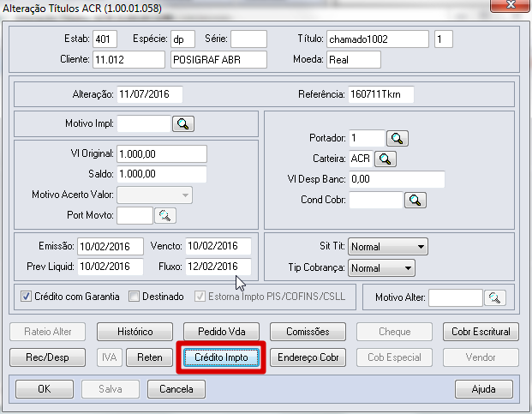The image size is (532, 414).
Task: Click the Reten button
Action: click(x=150, y=357)
